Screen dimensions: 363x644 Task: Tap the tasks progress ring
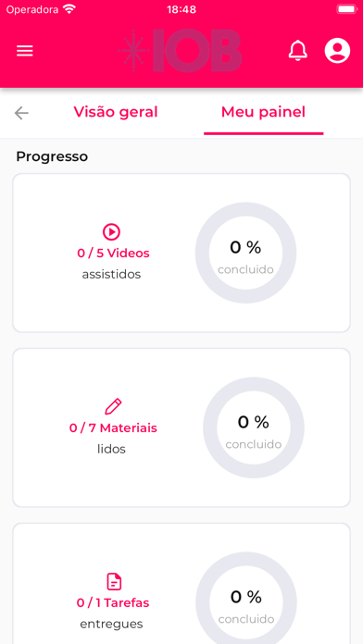(x=245, y=598)
